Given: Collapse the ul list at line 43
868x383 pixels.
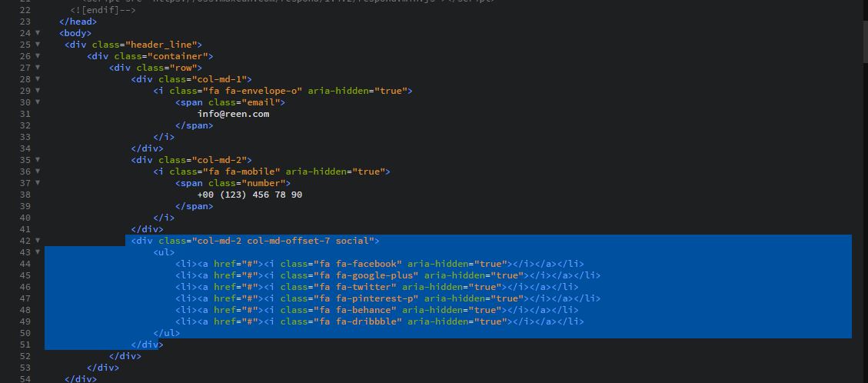Looking at the screenshot, I should tap(38, 251).
